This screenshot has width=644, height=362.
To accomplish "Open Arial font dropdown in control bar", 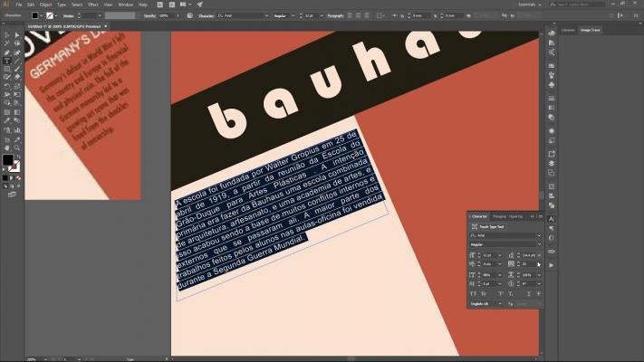I will coord(266,15).
